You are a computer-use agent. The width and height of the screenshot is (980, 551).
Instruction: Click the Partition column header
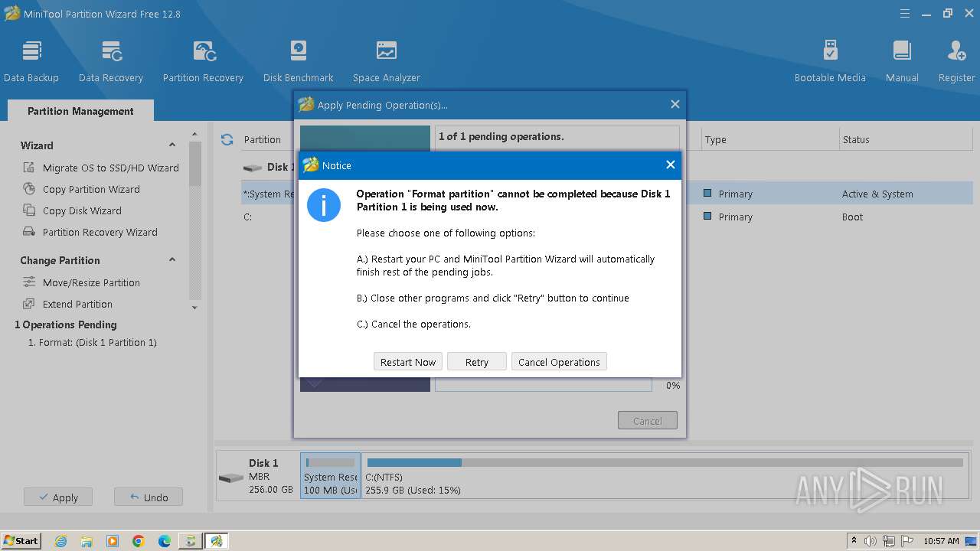pos(263,139)
